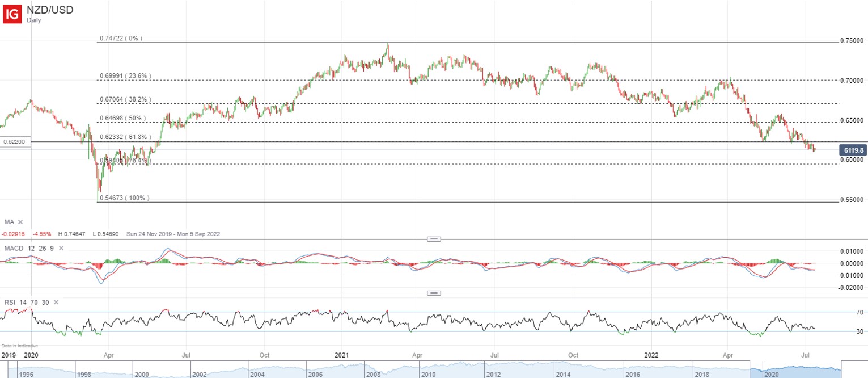Grab the resize handle above the MACD pane

click(x=434, y=239)
